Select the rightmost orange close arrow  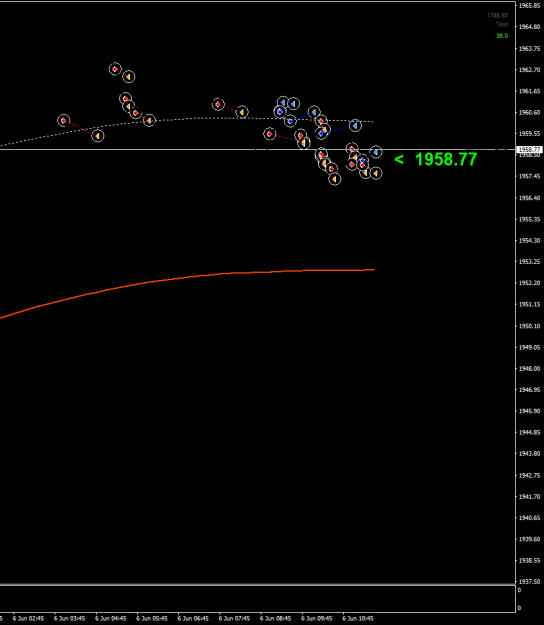[376, 173]
